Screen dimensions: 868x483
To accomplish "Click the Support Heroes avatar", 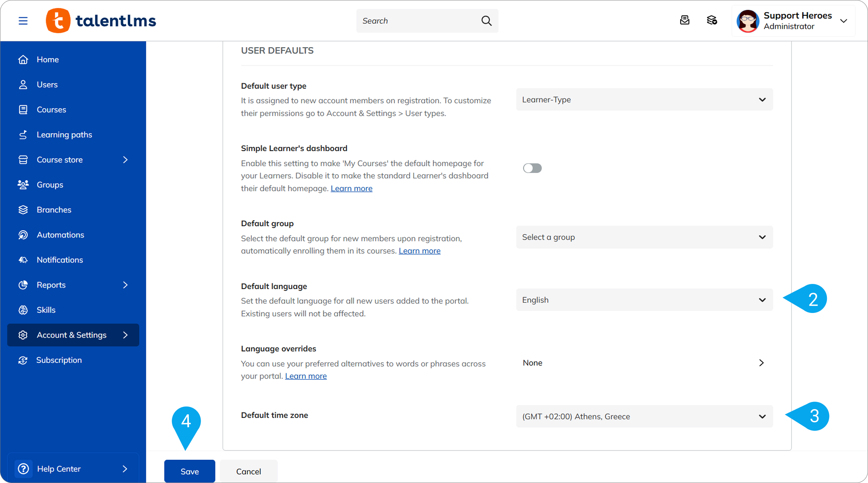I will coord(748,21).
